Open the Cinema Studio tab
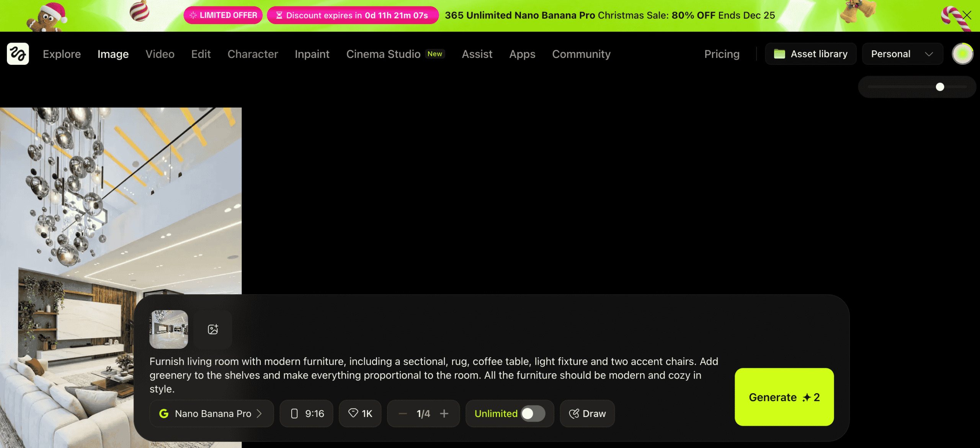 (x=383, y=54)
